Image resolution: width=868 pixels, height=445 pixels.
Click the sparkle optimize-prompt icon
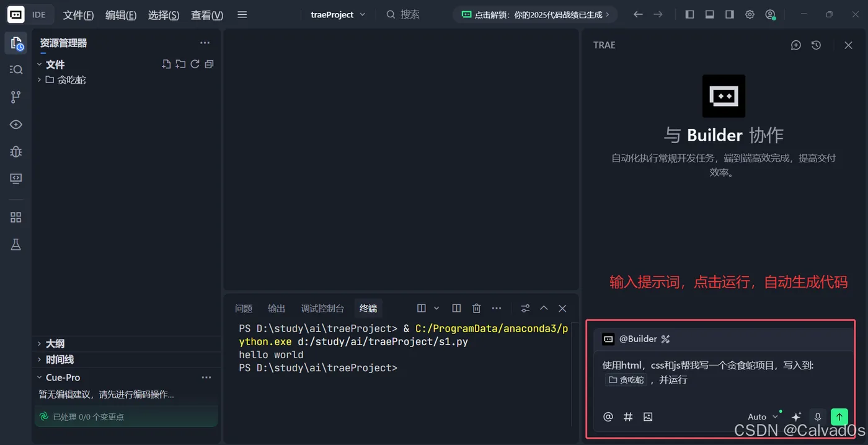coord(797,417)
